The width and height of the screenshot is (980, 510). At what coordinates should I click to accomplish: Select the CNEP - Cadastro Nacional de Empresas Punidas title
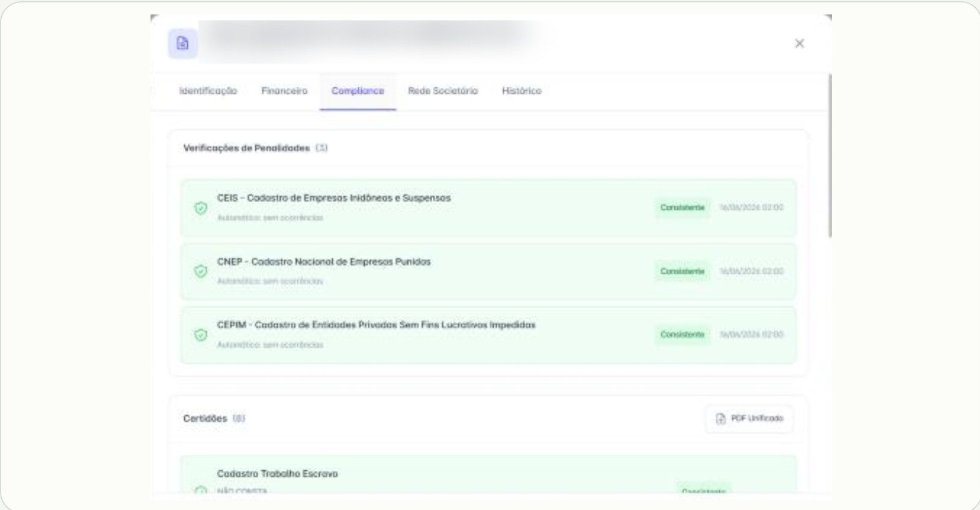coord(324,262)
